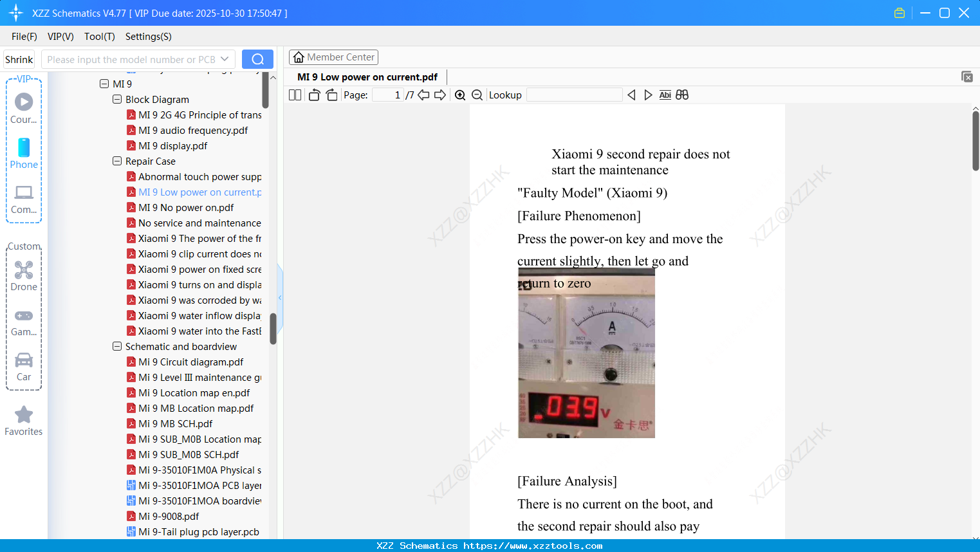The width and height of the screenshot is (980, 552).
Task: Click the binoculars search icon
Action: pyautogui.click(x=682, y=95)
